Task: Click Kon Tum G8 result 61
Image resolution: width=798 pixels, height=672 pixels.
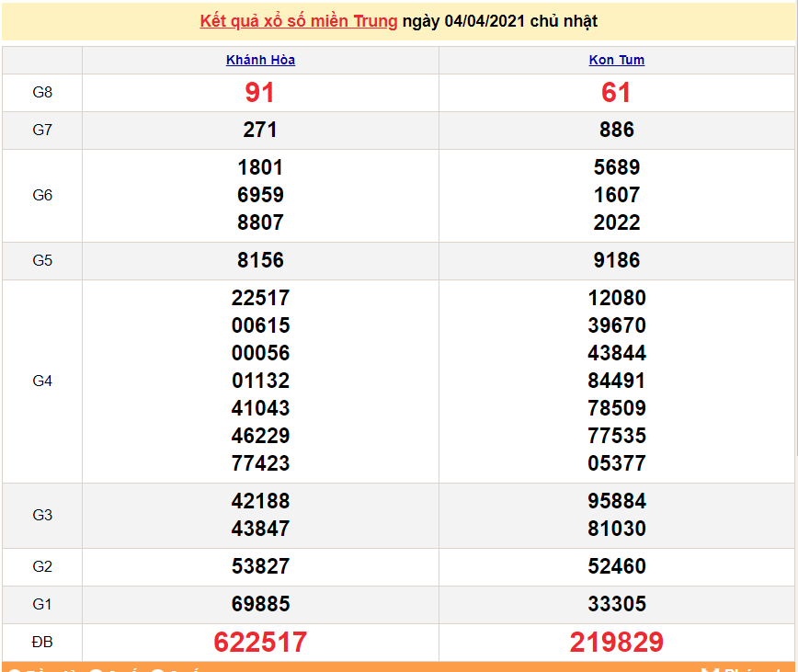Action: point(616,93)
